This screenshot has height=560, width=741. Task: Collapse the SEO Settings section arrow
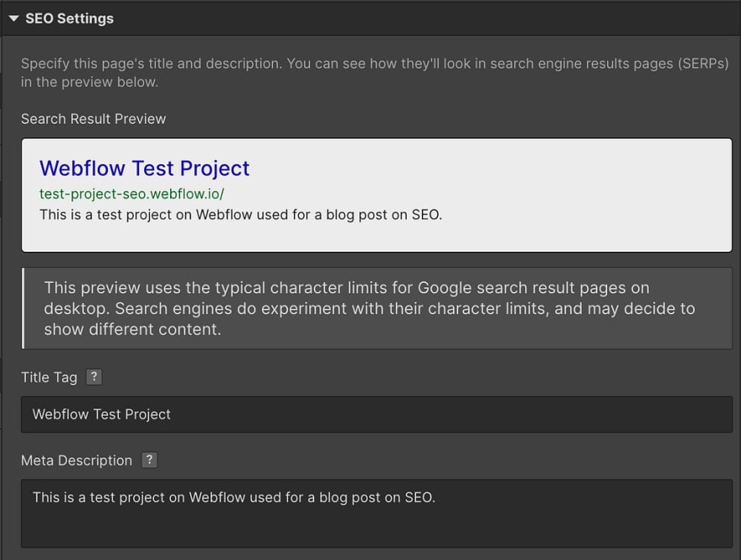pyautogui.click(x=13, y=19)
